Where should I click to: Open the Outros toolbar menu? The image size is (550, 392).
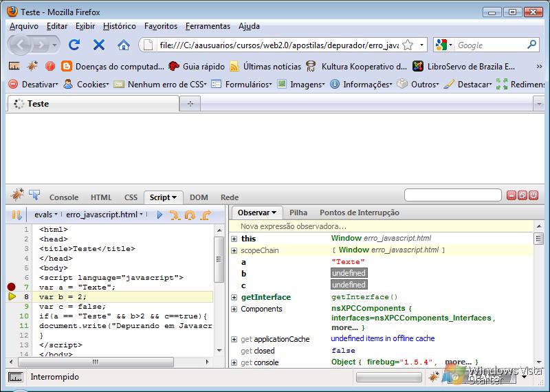click(418, 84)
